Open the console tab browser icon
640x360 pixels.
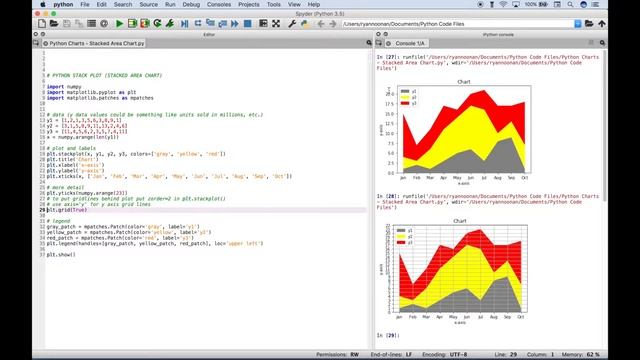tap(379, 43)
